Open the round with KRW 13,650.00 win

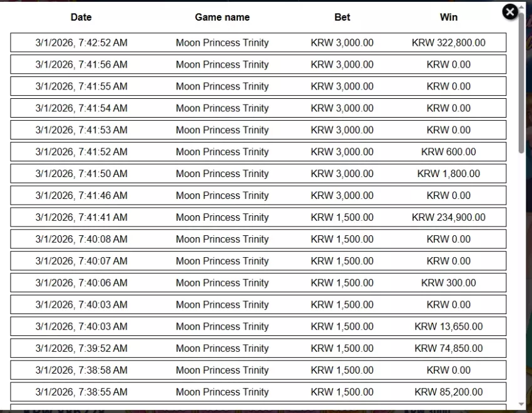coord(258,326)
